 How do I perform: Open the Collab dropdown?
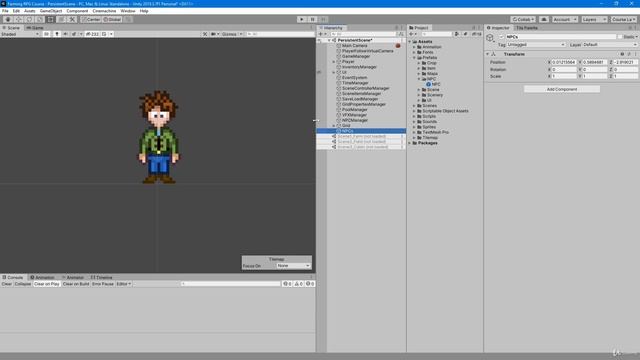523,19
